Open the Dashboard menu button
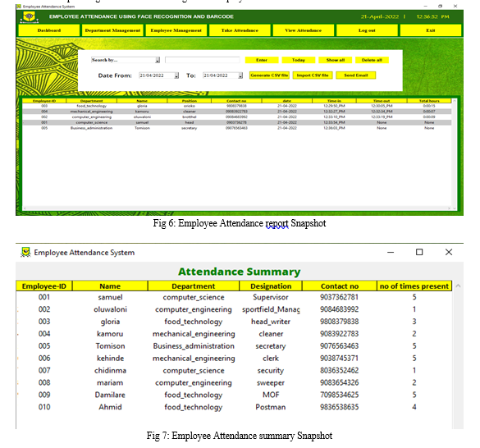 (49, 30)
